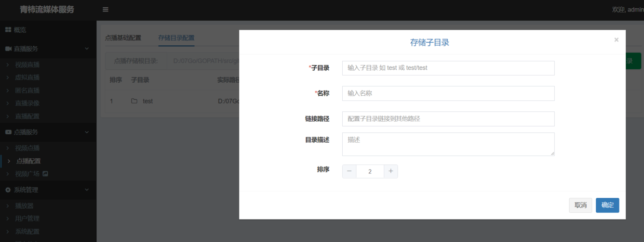This screenshot has width=644, height=242.
Task: Open 视频点播 menu item
Action: (28, 148)
